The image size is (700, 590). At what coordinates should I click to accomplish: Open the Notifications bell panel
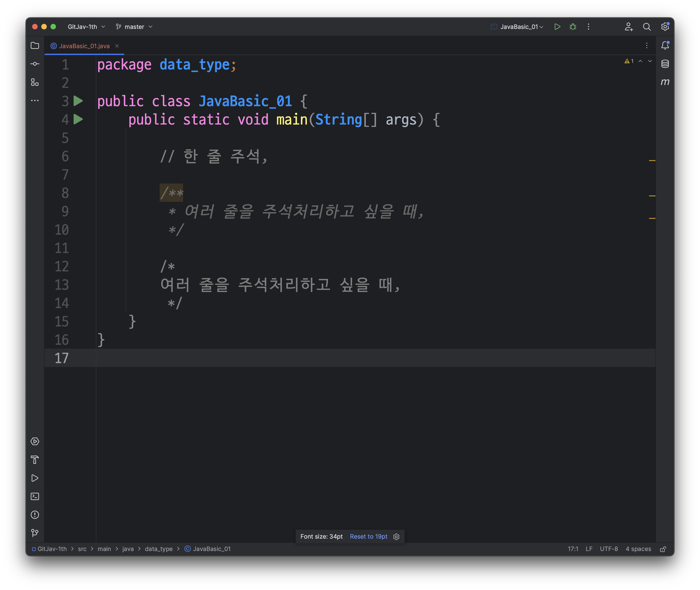tap(665, 45)
